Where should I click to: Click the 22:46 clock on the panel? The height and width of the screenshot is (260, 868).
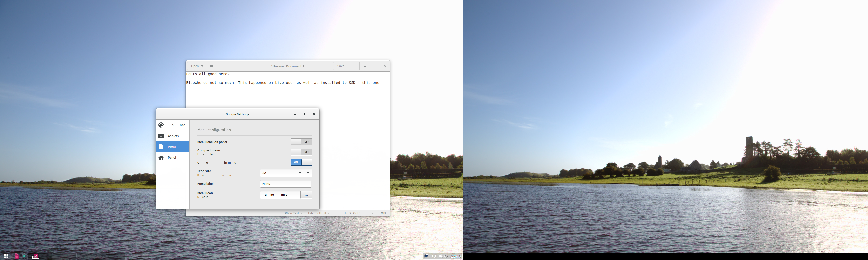coord(455,256)
